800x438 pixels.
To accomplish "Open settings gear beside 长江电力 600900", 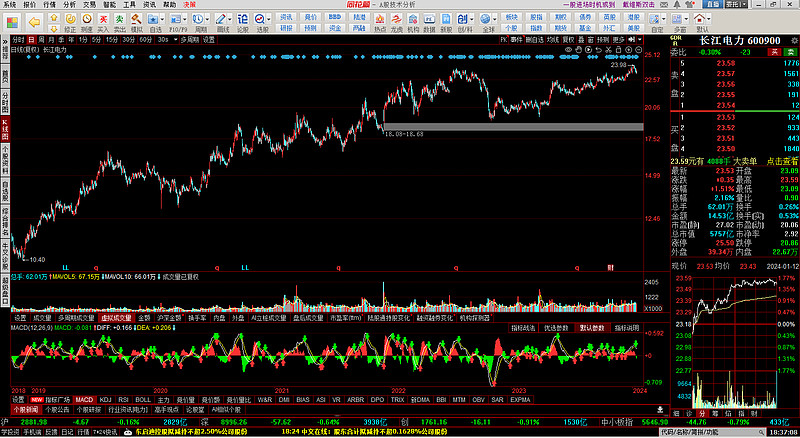I will tap(794, 40).
